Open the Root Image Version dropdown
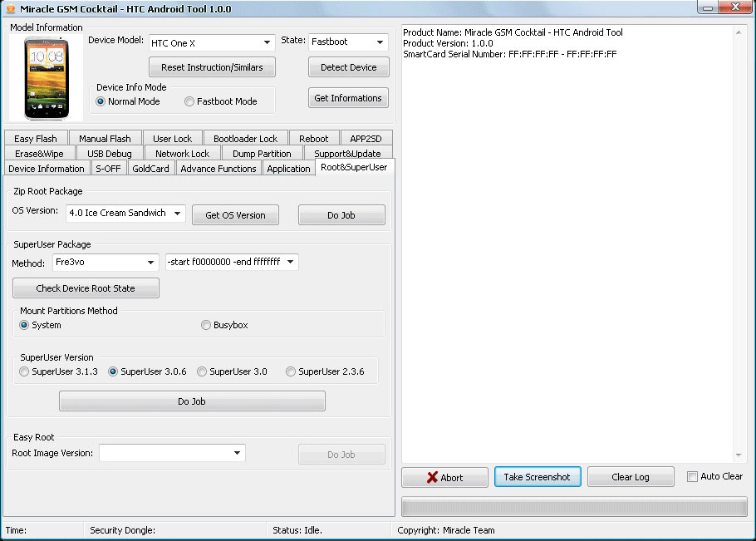The height and width of the screenshot is (541, 756). point(172,453)
